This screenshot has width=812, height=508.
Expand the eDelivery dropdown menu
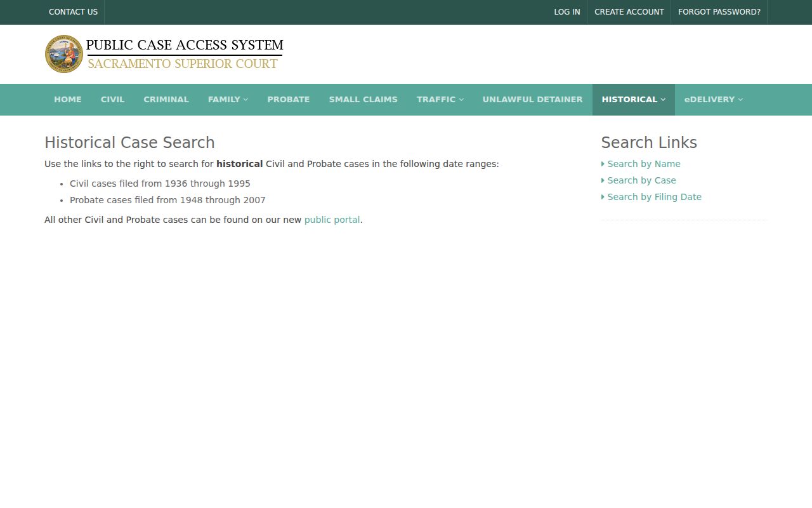pos(713,100)
